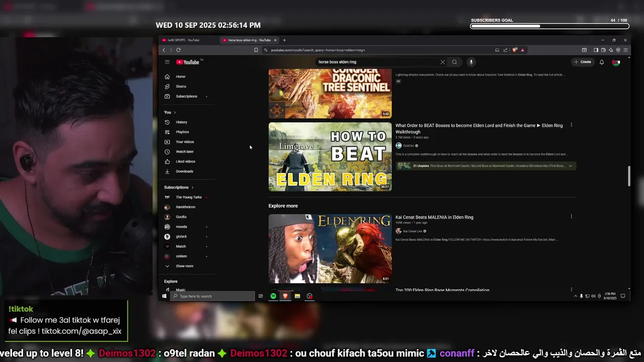Open Brave browser on the taskbar
The width and height of the screenshot is (644, 362).
coord(285,296)
